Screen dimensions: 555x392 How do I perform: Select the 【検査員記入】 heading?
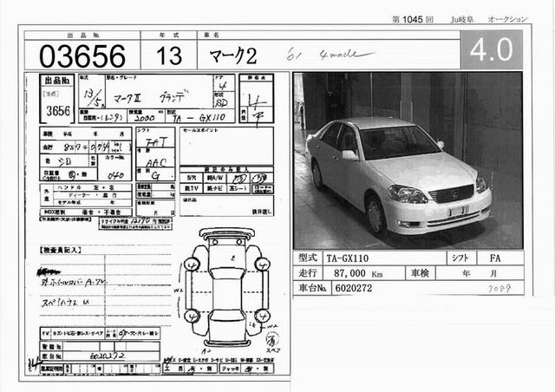tap(61, 251)
